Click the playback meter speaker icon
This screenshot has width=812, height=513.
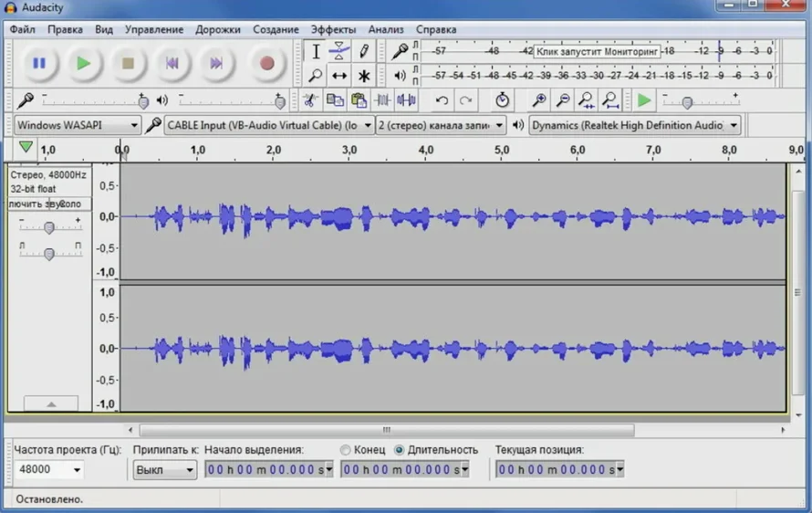pos(400,76)
